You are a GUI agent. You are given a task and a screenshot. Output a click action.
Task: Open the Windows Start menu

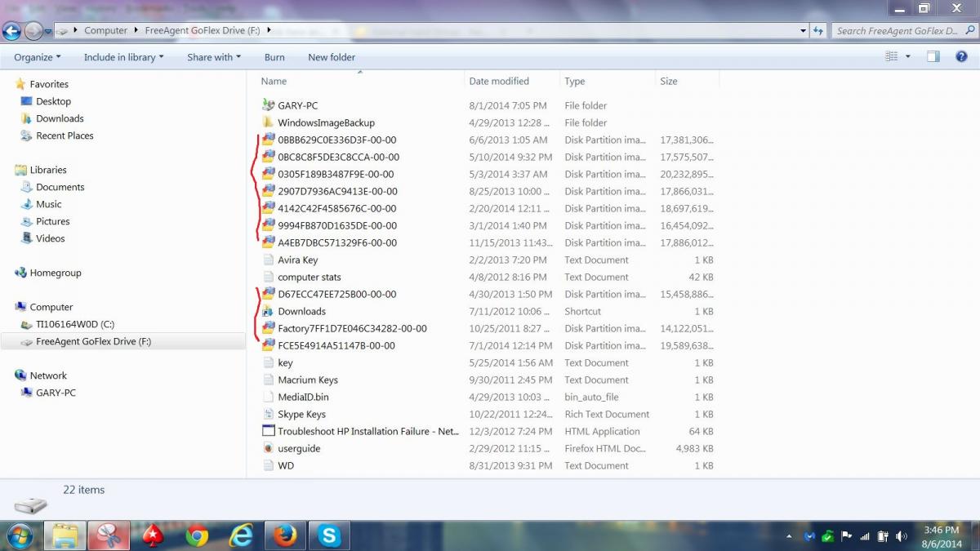tap(19, 535)
